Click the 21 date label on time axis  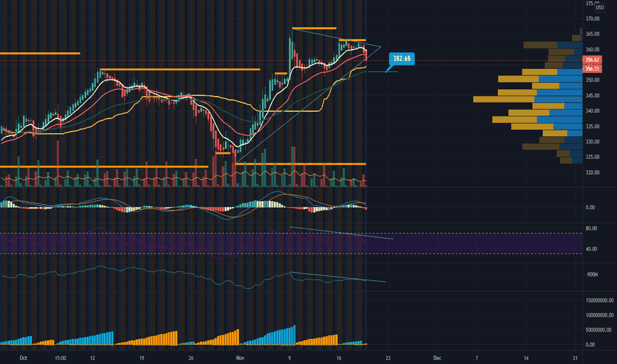point(575,358)
